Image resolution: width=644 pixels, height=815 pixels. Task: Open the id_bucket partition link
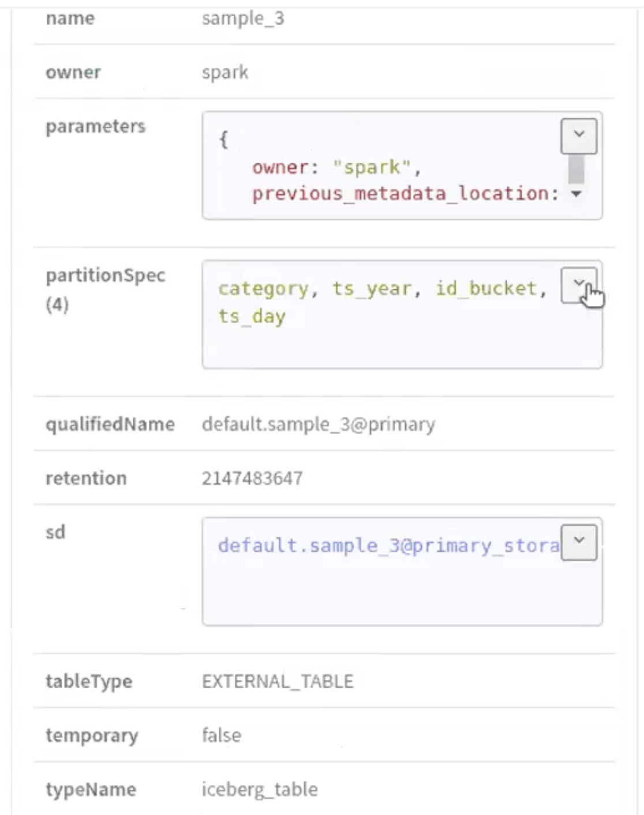(x=486, y=288)
